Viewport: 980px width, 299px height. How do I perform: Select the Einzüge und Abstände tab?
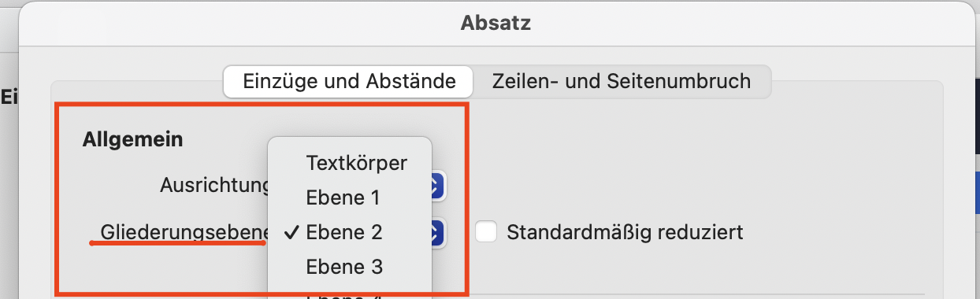[349, 81]
